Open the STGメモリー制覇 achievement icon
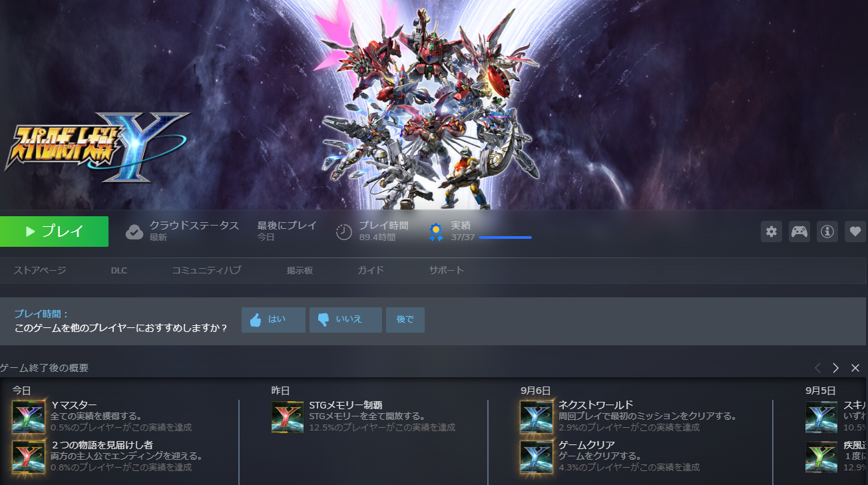The width and height of the screenshot is (868, 485). pyautogui.click(x=288, y=417)
